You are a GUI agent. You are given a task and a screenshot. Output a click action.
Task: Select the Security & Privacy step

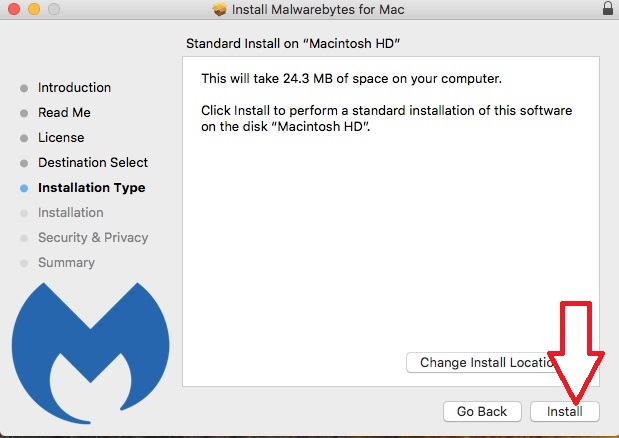click(x=93, y=238)
